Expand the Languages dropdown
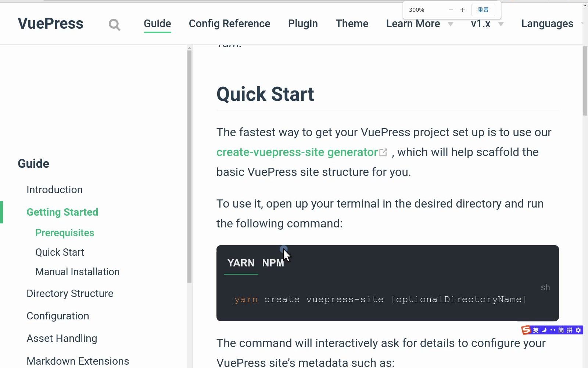This screenshot has width=588, height=368. (x=551, y=24)
